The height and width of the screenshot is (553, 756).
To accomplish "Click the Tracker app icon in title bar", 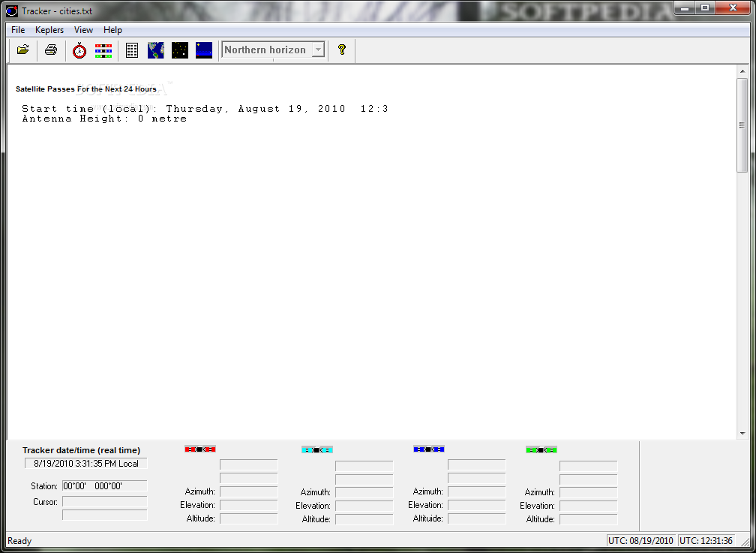I will tap(12, 11).
